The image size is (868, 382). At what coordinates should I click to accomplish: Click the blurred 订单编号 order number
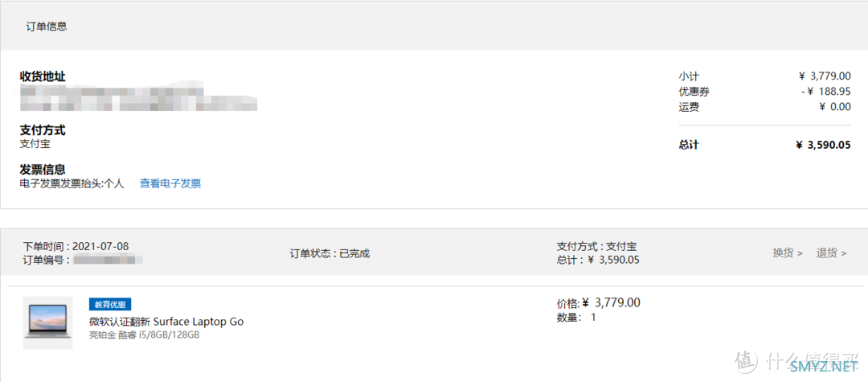click(108, 259)
